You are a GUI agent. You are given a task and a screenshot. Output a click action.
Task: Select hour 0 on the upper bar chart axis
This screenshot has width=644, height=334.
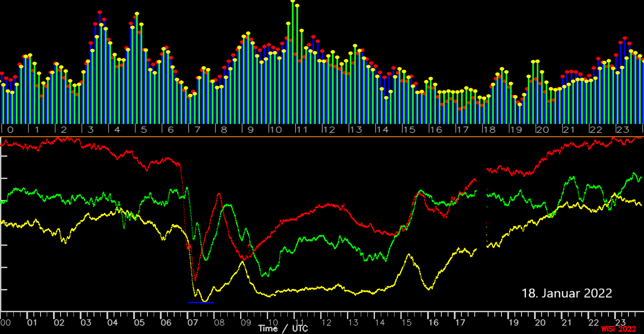(10, 130)
